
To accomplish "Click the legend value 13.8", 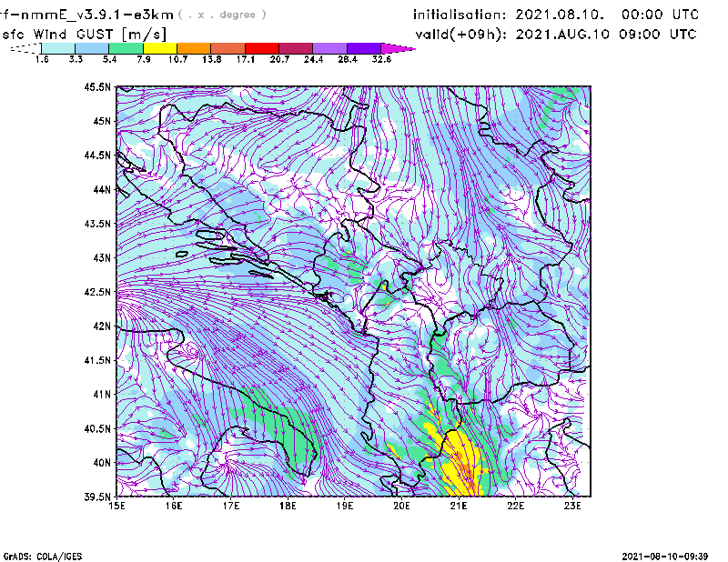I will (211, 59).
